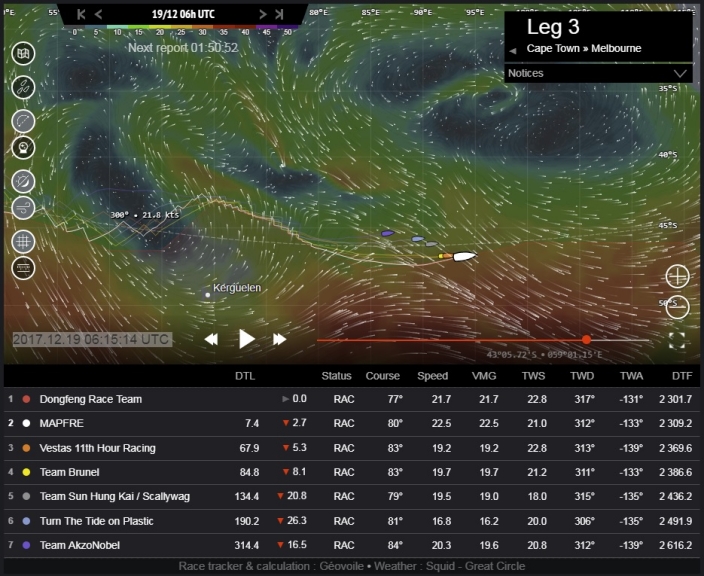The height and width of the screenshot is (576, 704).
Task: Select the MAPFRE row
Action: [x=352, y=423]
